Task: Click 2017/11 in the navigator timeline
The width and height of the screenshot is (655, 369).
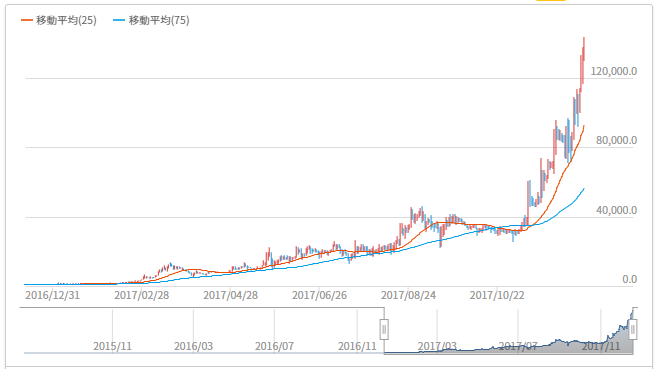Action: (601, 346)
